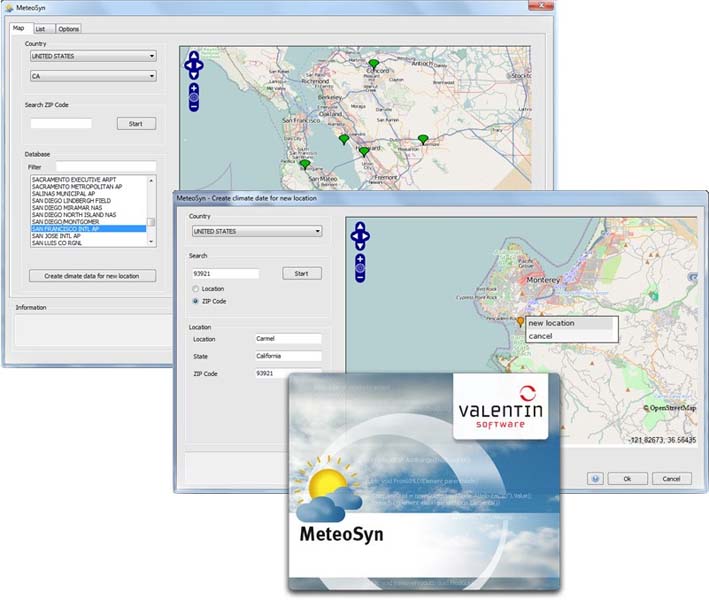Screen dimensions: 709x600
Task: Pan the Monterey map right
Action: (366, 236)
